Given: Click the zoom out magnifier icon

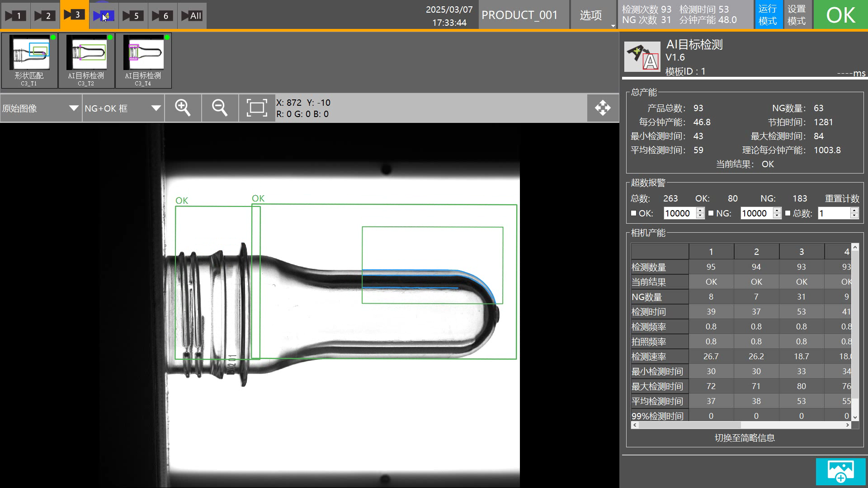Looking at the screenshot, I should point(220,108).
